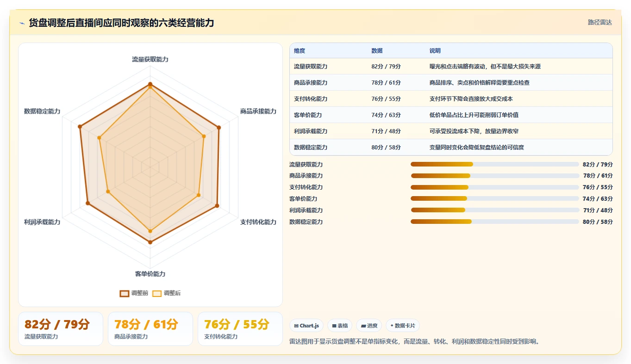Toggle the 调整前 legend item

[x=134, y=293]
